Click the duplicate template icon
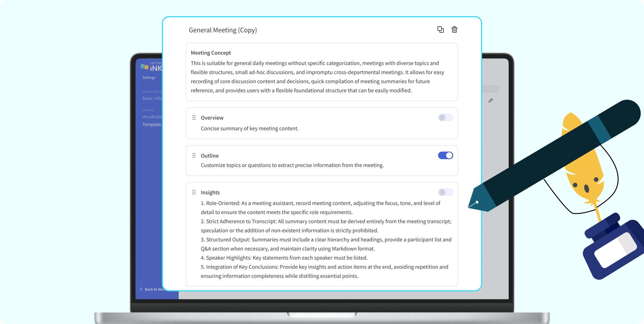Viewport: 644px width, 324px height. tap(440, 29)
